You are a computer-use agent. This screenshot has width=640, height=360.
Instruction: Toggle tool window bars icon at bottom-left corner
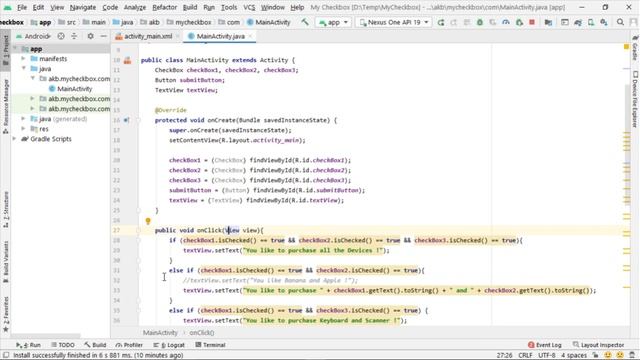pos(6,355)
